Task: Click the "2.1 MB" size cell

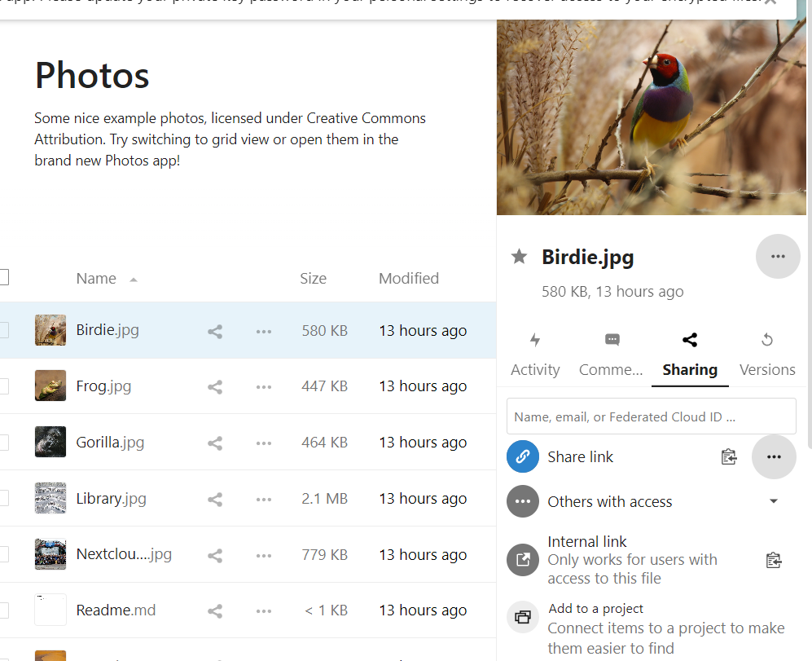Action: [325, 498]
